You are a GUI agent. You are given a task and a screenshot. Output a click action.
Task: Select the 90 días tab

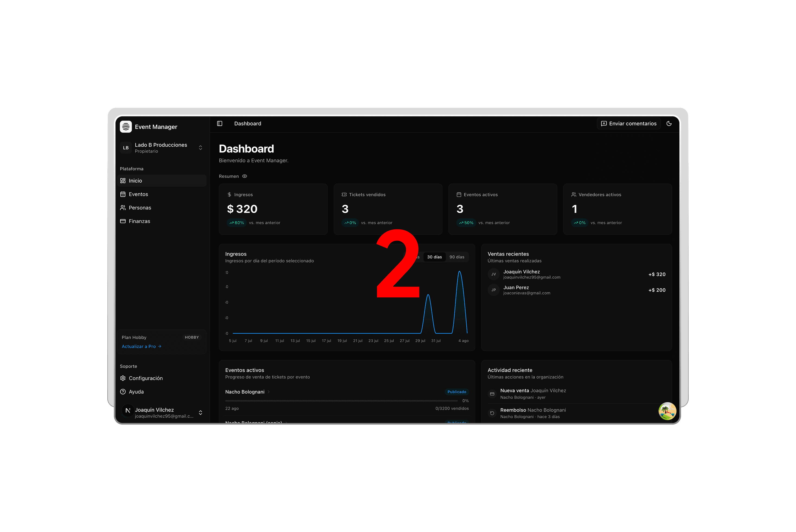pos(457,257)
